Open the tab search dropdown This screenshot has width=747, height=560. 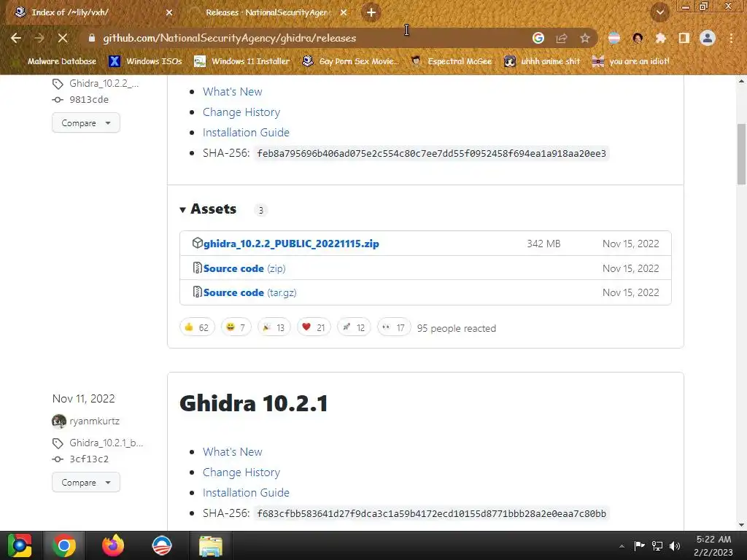coord(660,12)
